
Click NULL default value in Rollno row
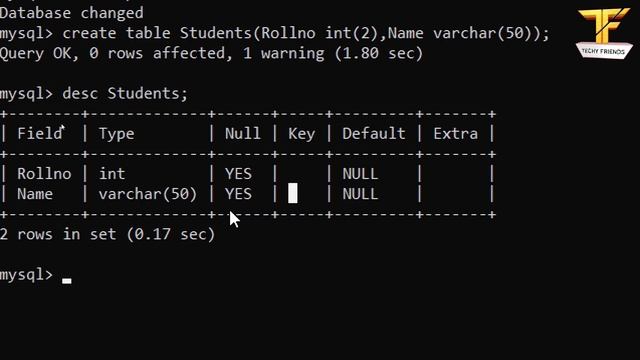click(360, 174)
